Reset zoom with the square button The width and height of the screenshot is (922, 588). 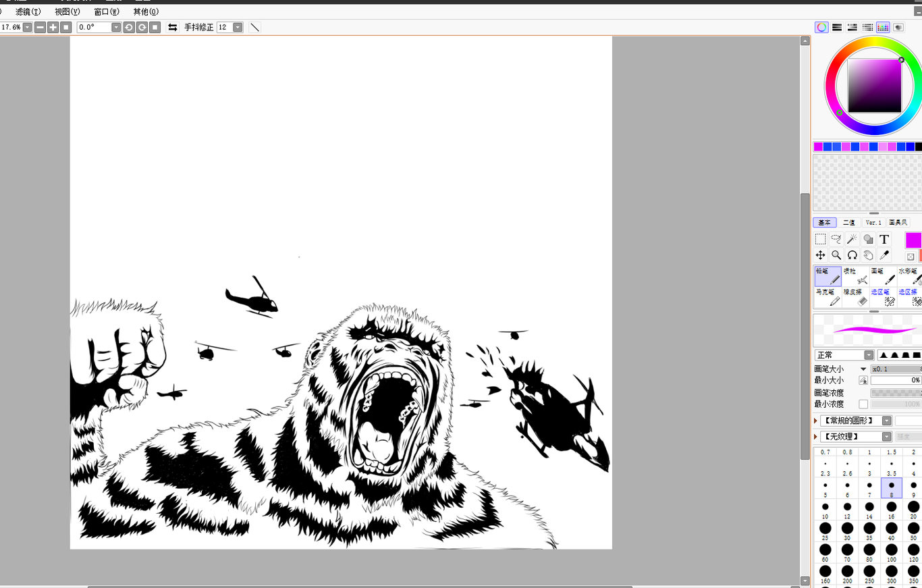66,27
